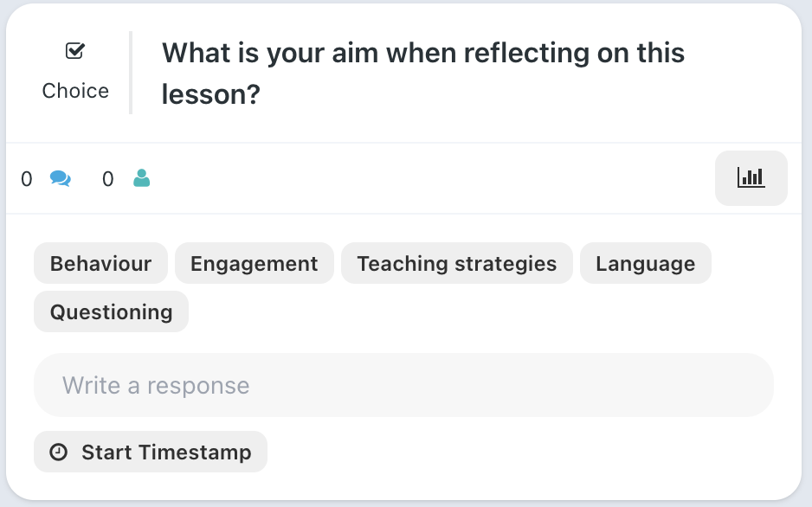Focus the Write a response field
812x507 pixels.
404,385
